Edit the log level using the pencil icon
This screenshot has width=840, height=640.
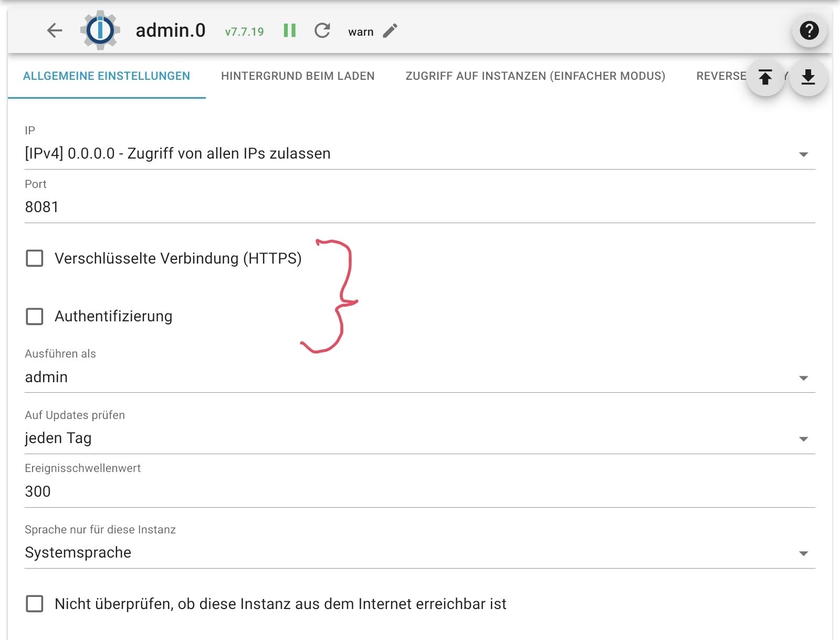click(388, 32)
